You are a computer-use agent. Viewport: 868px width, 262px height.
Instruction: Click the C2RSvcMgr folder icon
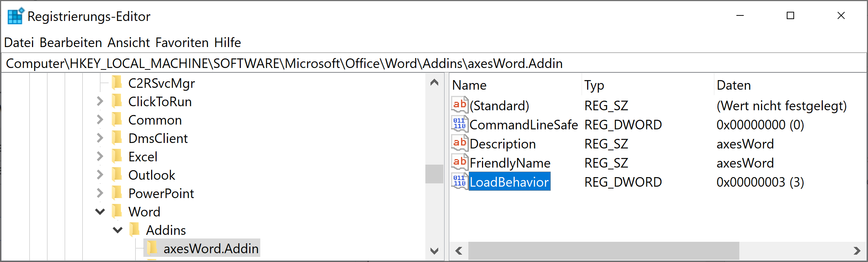[x=117, y=83]
